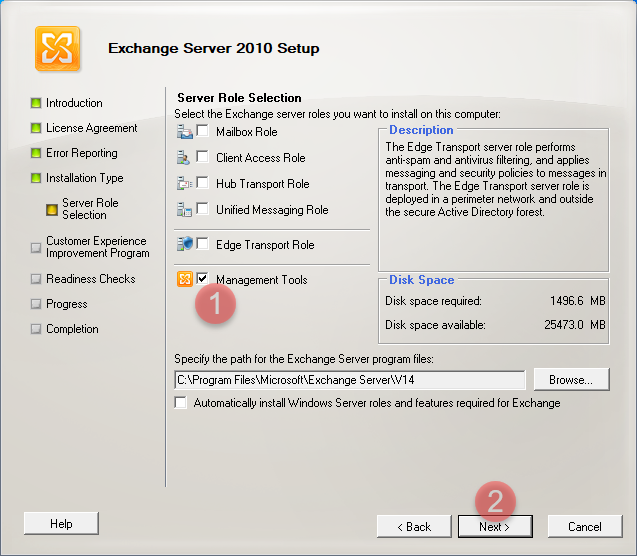Click the Introduction step label
This screenshot has height=556, width=637.
(74, 103)
